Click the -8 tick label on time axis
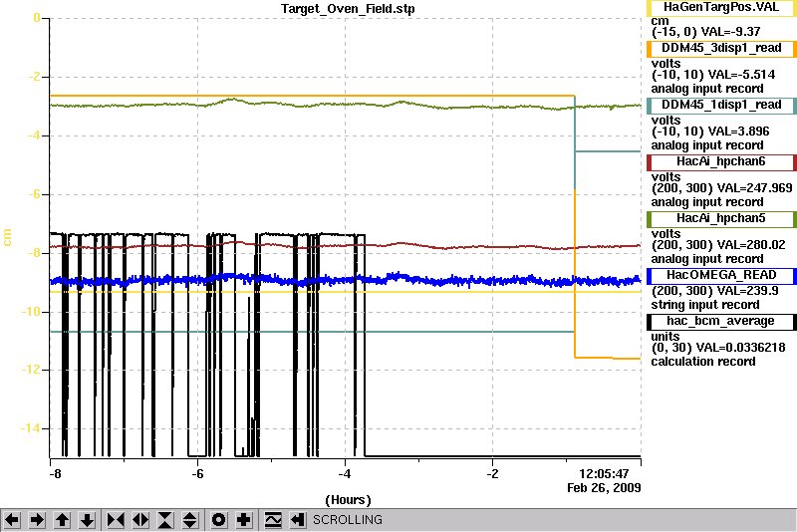 [55, 474]
